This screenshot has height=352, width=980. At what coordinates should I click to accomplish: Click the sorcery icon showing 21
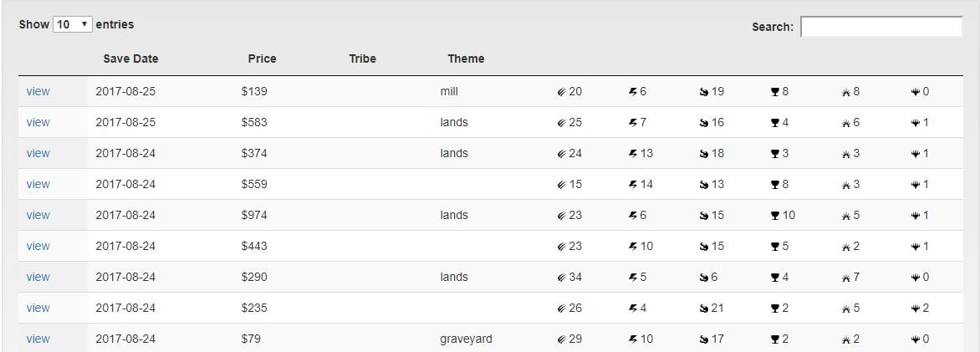click(704, 309)
